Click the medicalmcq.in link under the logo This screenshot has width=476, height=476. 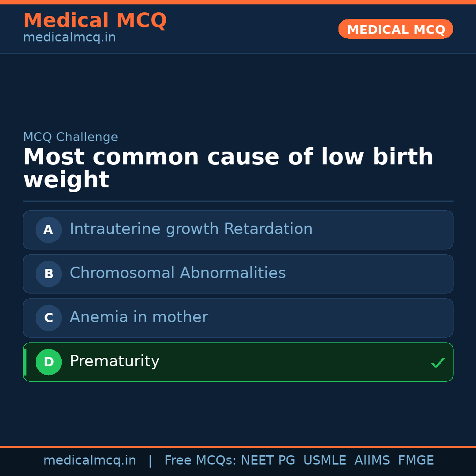[x=69, y=37]
